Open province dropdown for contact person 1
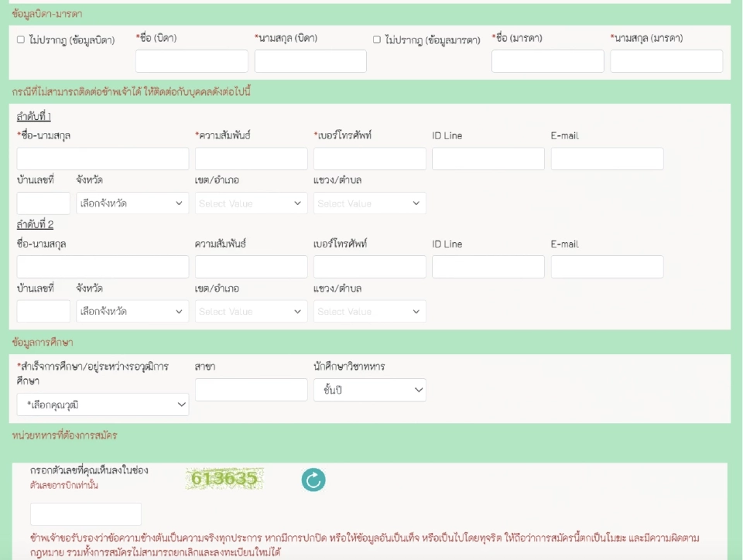This screenshot has width=743, height=560. tap(132, 203)
